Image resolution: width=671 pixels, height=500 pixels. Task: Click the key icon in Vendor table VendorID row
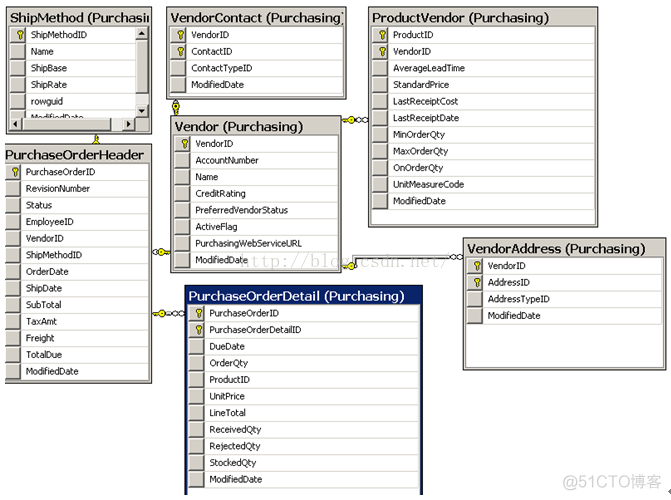click(x=184, y=143)
